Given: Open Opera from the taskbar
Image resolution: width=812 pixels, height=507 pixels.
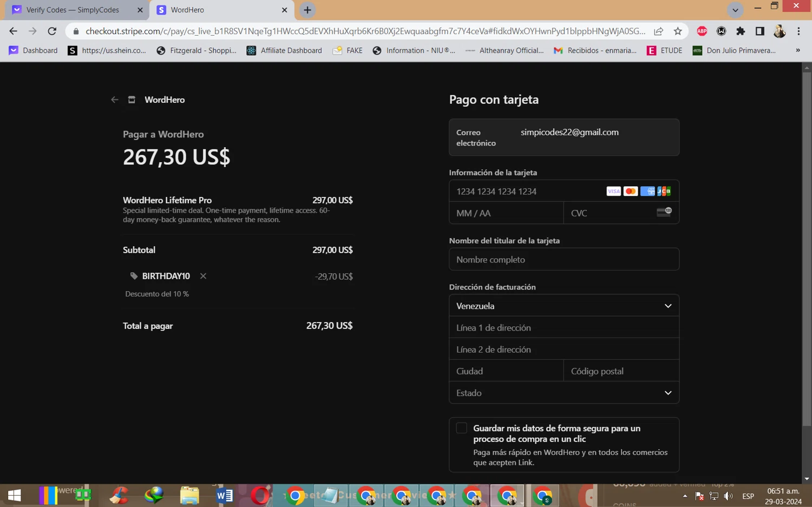Looking at the screenshot, I should (x=260, y=495).
